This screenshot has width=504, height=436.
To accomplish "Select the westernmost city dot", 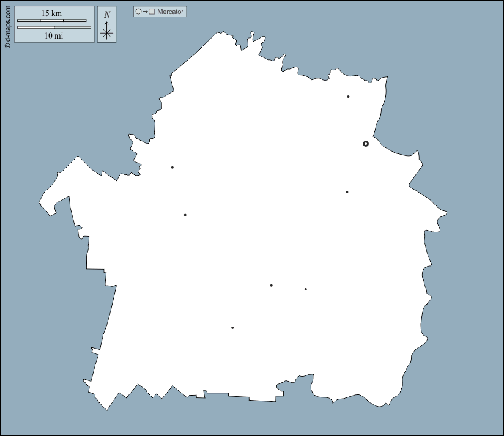I will [172, 168].
